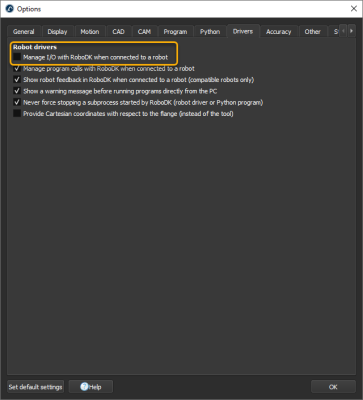The width and height of the screenshot is (363, 400).
Task: Click the Help question mark icon
Action: pos(84,387)
